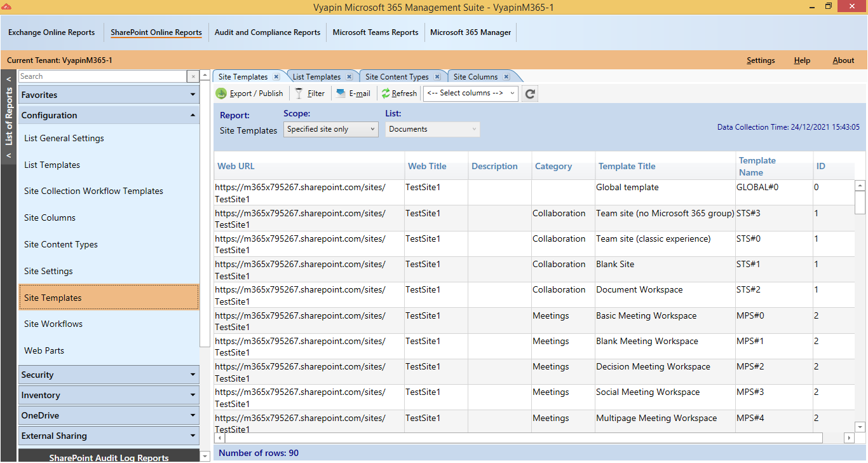This screenshot has width=868, height=463.
Task: Click the STS#3 template name cell
Action: pos(774,218)
